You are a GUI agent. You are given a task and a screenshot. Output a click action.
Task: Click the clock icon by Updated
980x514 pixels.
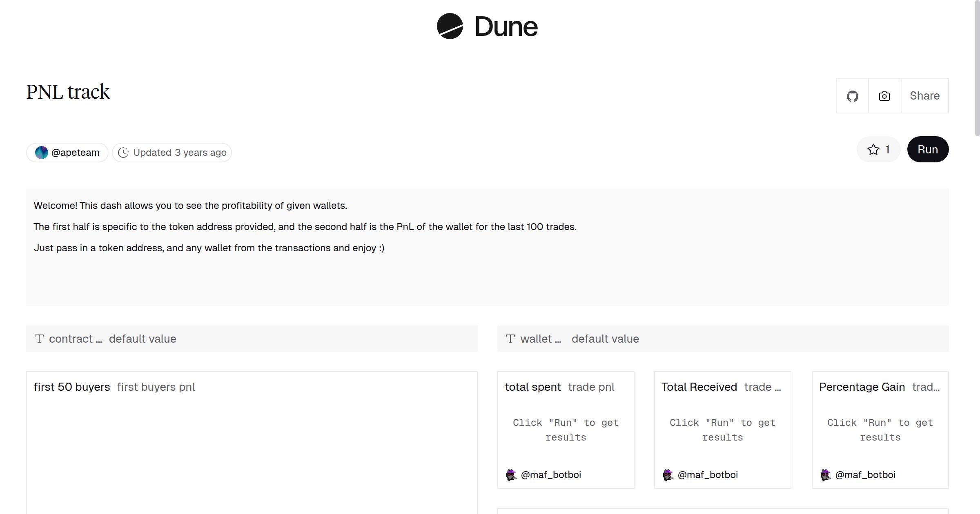[x=123, y=153]
